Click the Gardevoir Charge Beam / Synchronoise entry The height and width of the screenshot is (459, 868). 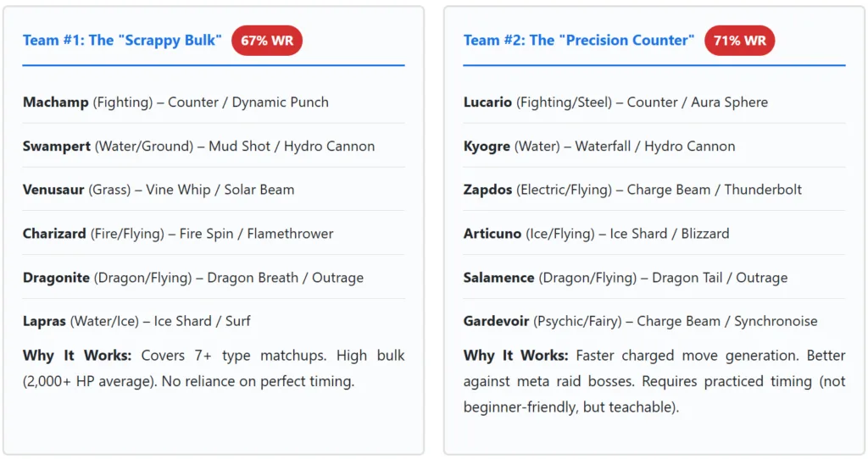pyautogui.click(x=640, y=322)
